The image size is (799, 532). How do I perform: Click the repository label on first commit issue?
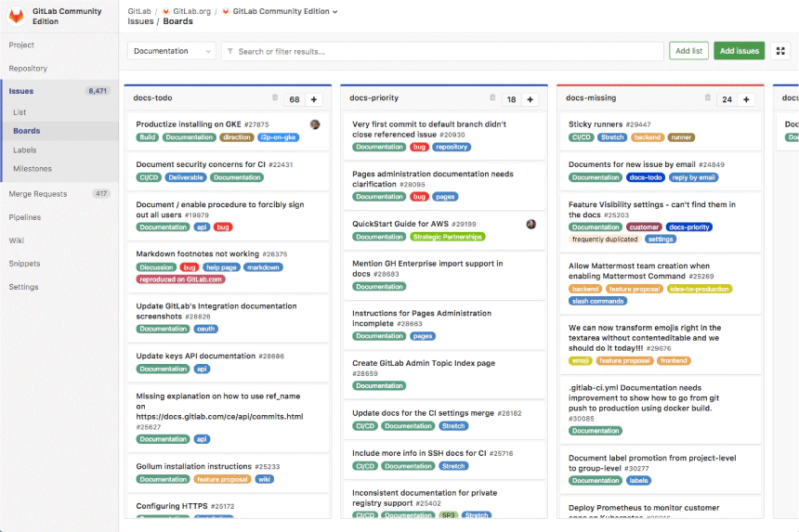[x=452, y=147]
